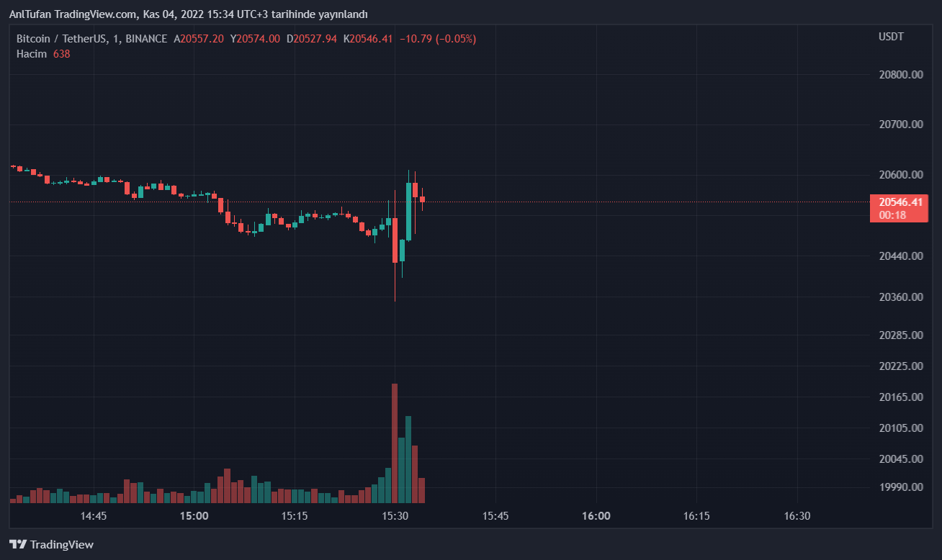Select the 20360.00 level on price scale
Screen dimensions: 942x560
click(901, 297)
